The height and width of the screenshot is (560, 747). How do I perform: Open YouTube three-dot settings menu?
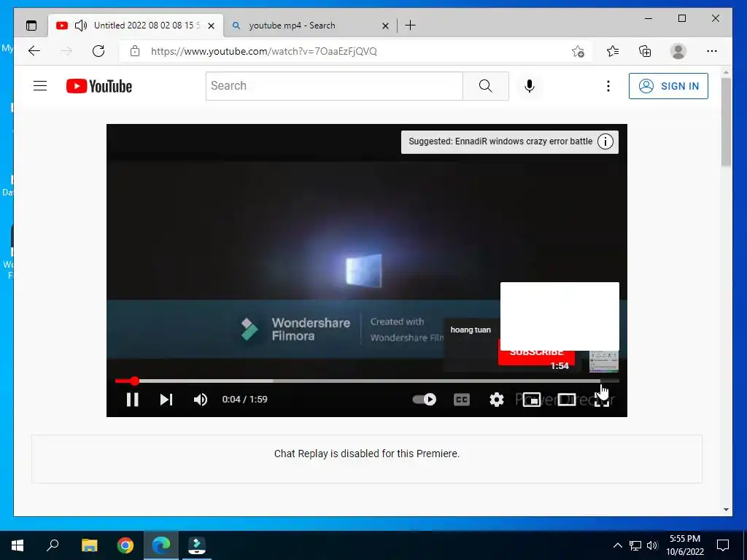(x=608, y=86)
